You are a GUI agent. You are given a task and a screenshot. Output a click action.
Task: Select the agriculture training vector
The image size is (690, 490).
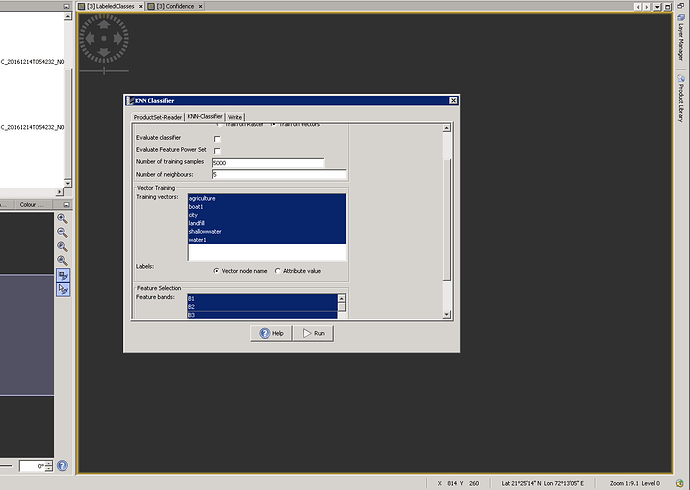(267, 198)
